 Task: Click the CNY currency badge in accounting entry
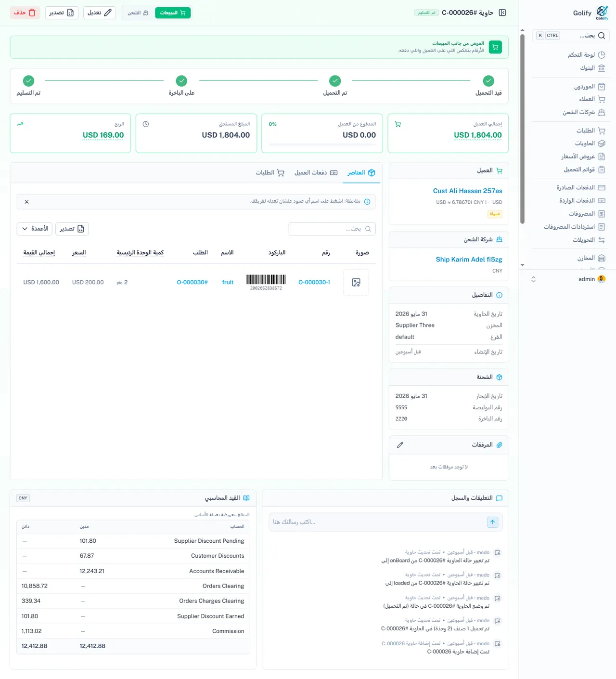tap(23, 498)
